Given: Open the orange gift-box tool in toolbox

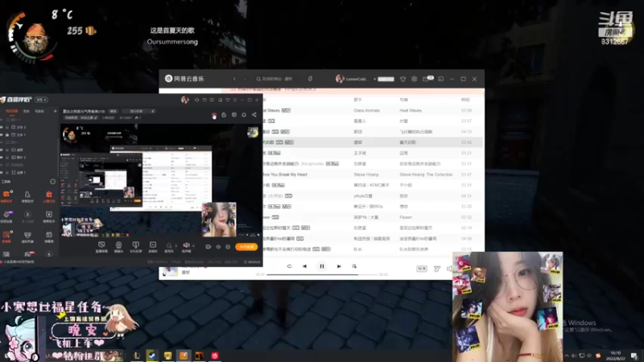Looking at the screenshot, I should [49, 195].
